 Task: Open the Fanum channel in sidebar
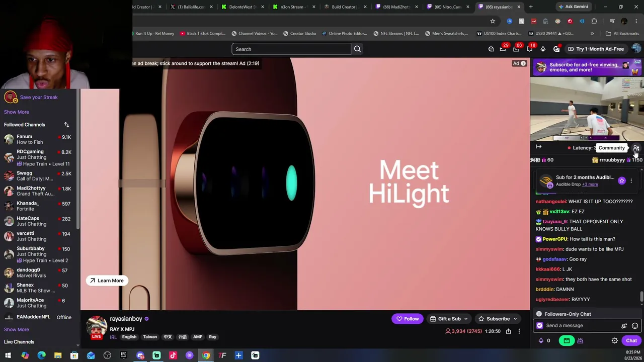coord(39,139)
